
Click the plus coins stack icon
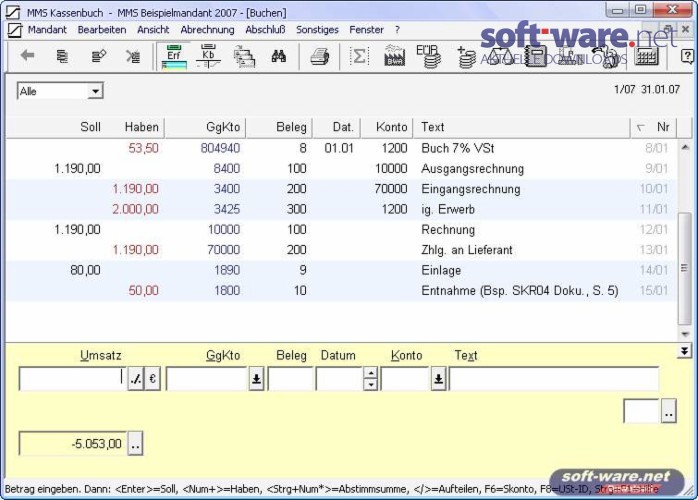click(466, 57)
